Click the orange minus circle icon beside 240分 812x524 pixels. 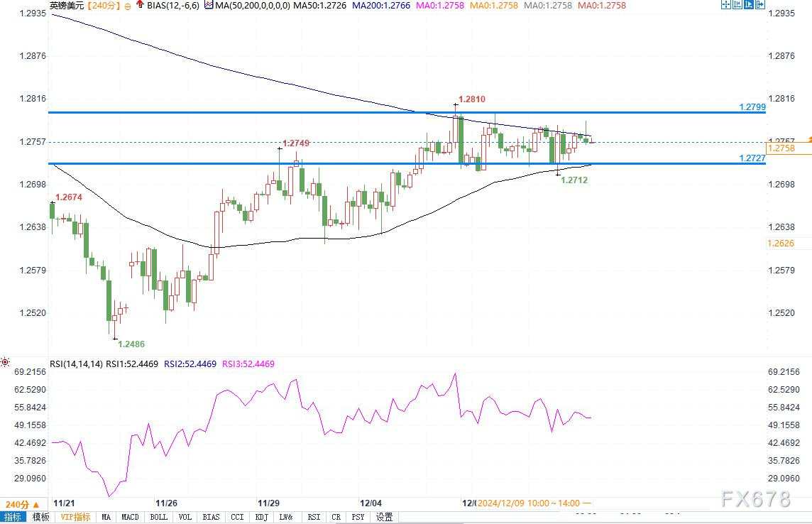(128, 6)
